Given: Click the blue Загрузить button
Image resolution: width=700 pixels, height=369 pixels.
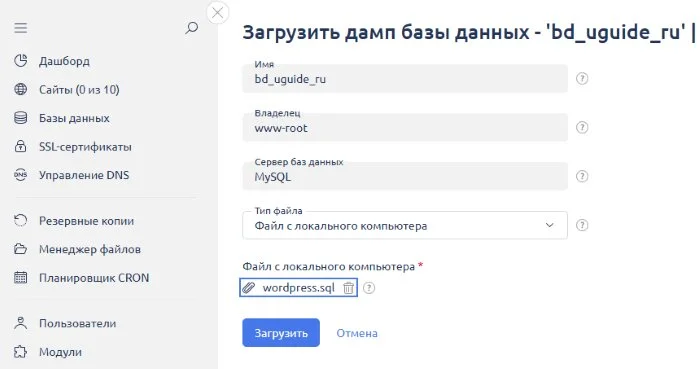Looking at the screenshot, I should pos(281,333).
